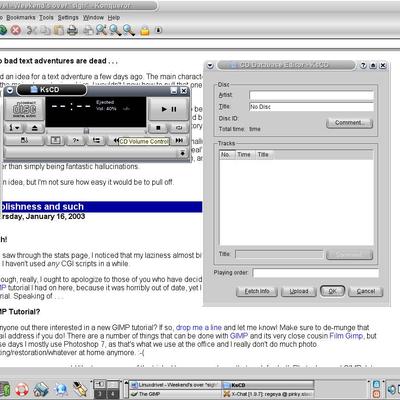Adjust the KsCD volume slider handle
Viewport: 400px width, 400px height.
point(86,131)
